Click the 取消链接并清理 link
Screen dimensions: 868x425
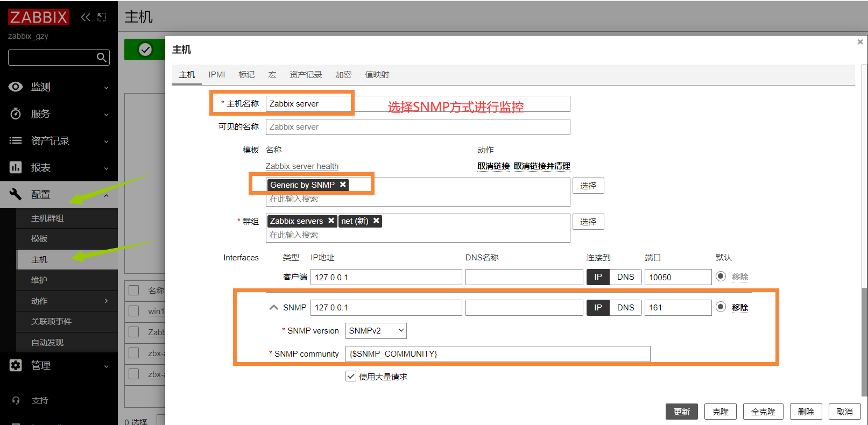click(x=542, y=166)
